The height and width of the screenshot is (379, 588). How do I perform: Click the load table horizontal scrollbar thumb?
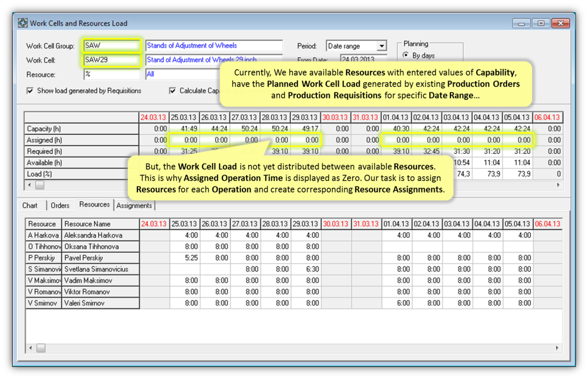(x=40, y=185)
